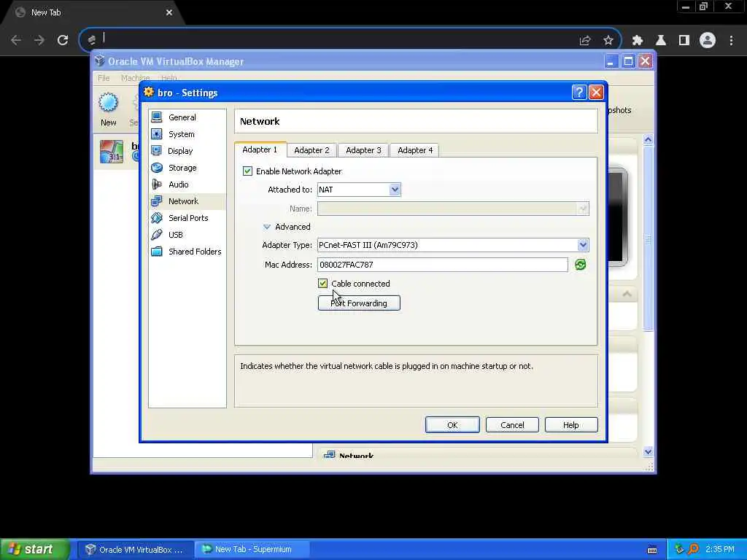Screen dimensions: 747x560
Task: Open the Windows start menu
Action: click(35, 549)
